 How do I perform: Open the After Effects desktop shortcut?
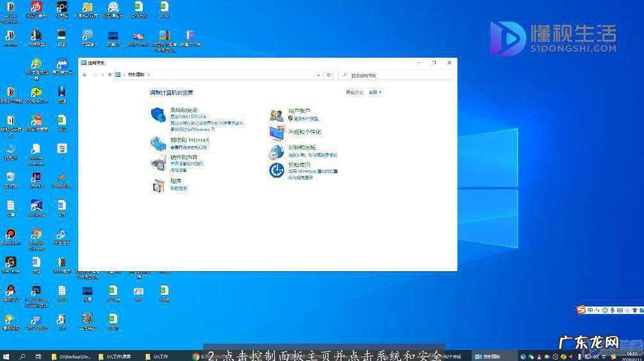coord(37,177)
